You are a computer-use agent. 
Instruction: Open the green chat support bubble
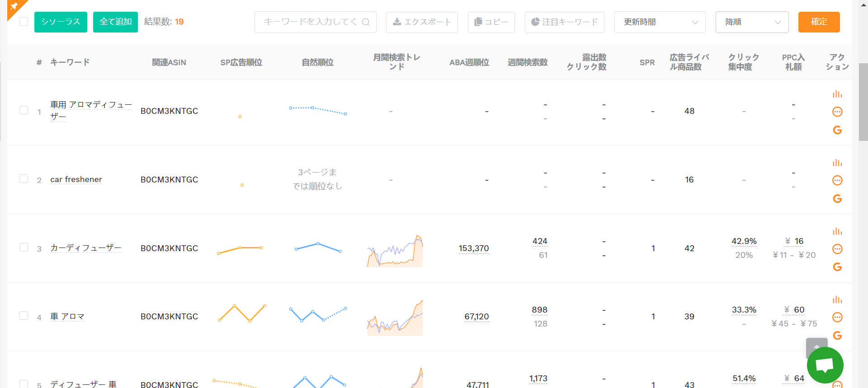point(825,365)
